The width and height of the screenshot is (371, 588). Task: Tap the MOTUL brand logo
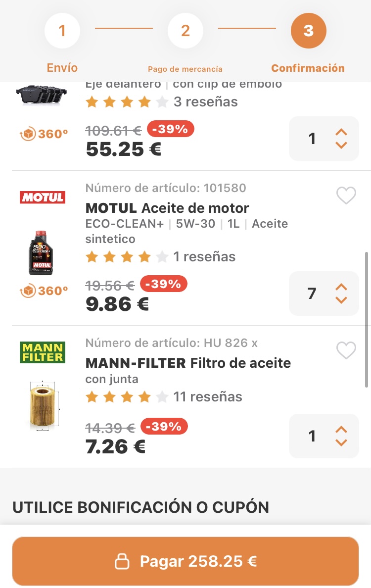[x=43, y=197]
